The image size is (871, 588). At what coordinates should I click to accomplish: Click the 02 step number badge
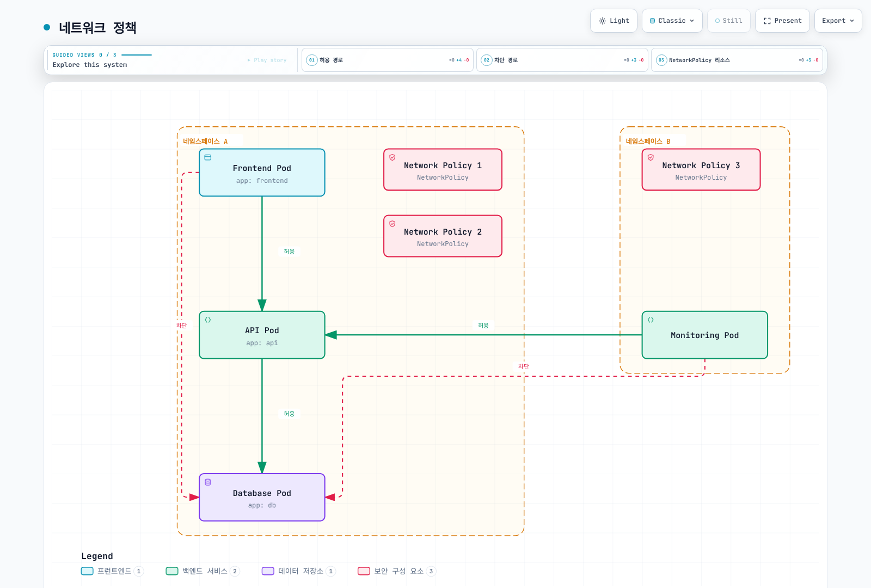tap(487, 60)
